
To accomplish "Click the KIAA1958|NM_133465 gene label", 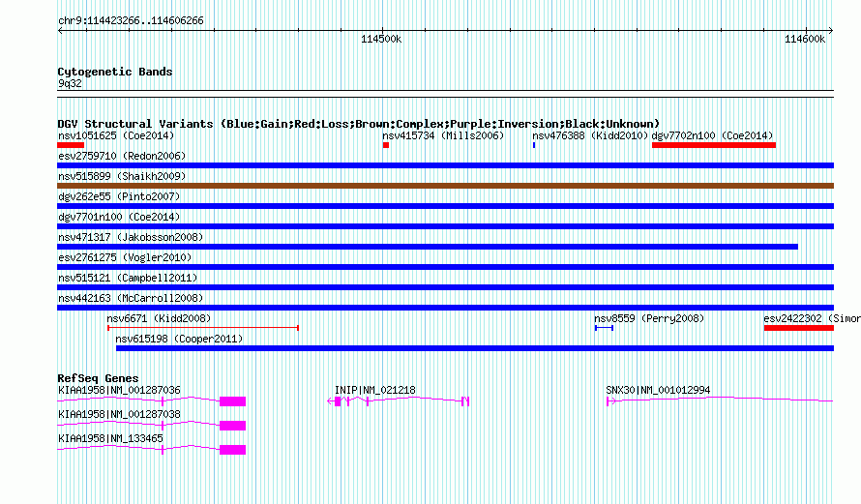I will point(110,438).
